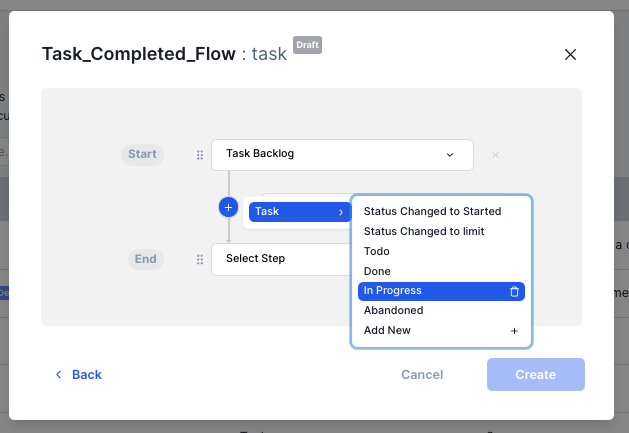629x433 pixels.
Task: Close the Task_Completed_Flow dialog
Action: point(570,54)
